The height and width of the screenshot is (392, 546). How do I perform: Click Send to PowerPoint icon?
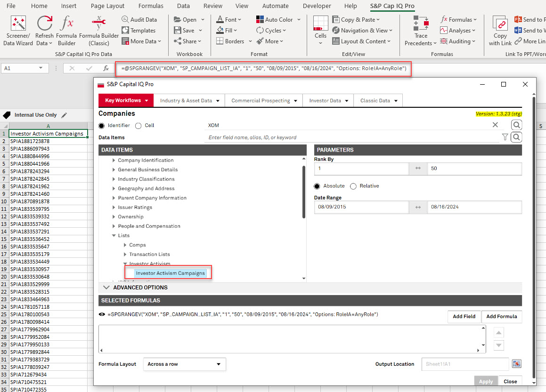pyautogui.click(x=518, y=19)
